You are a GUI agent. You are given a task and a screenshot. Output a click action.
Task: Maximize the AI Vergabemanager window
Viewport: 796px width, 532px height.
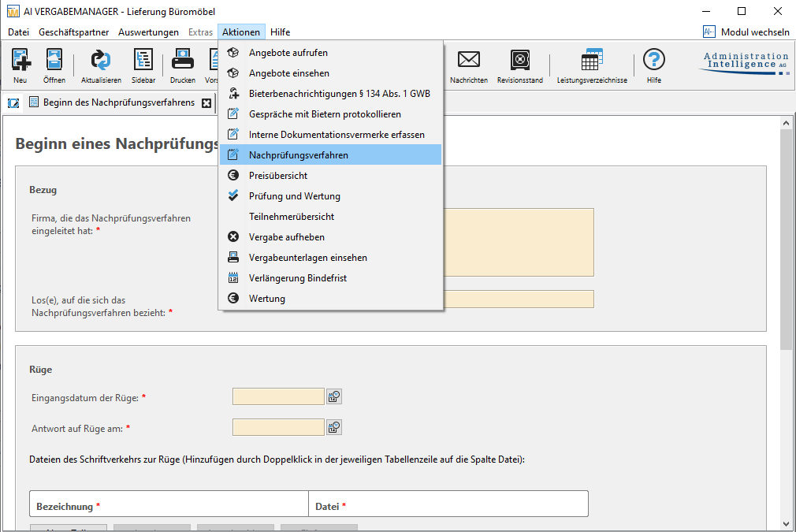pyautogui.click(x=742, y=11)
